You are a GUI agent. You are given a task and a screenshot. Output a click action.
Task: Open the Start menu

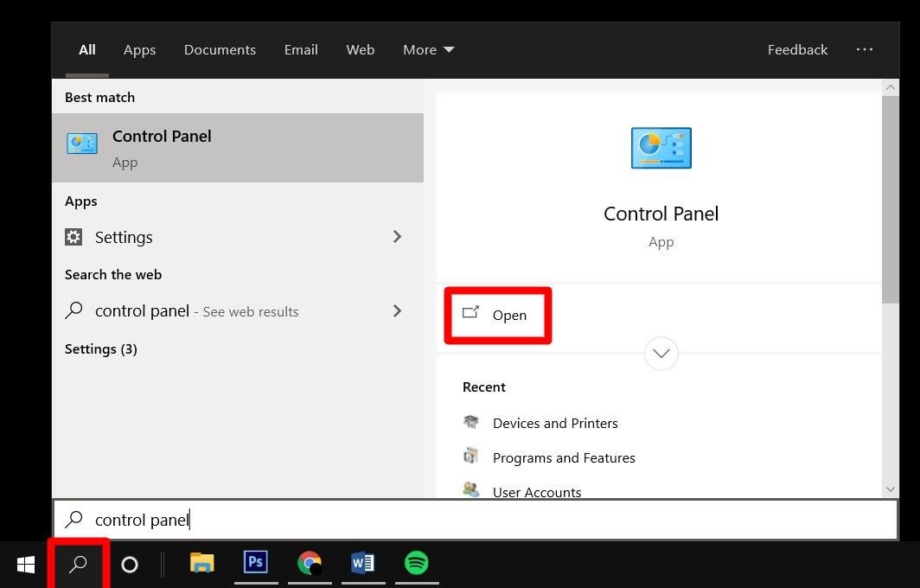point(25,564)
